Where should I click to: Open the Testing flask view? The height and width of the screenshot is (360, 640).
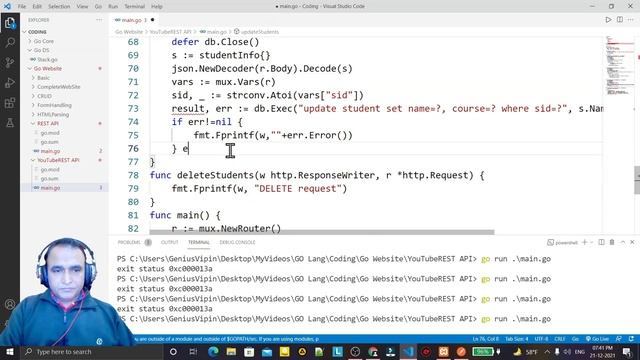click(x=10, y=123)
